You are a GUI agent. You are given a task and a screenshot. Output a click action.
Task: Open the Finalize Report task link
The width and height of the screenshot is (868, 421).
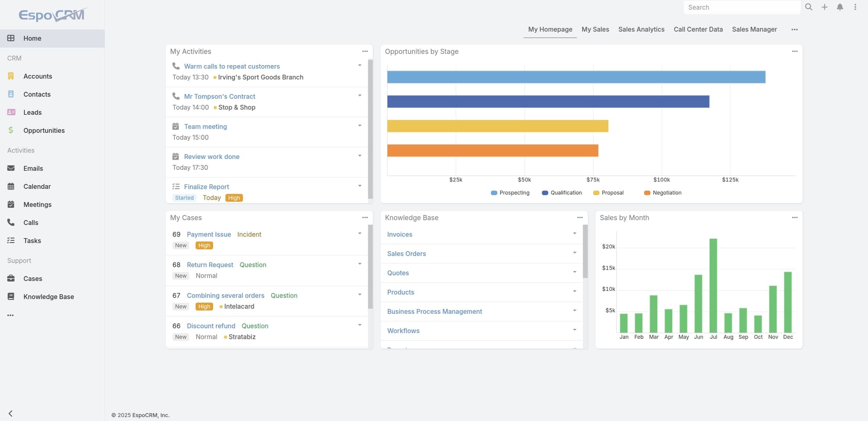click(207, 187)
